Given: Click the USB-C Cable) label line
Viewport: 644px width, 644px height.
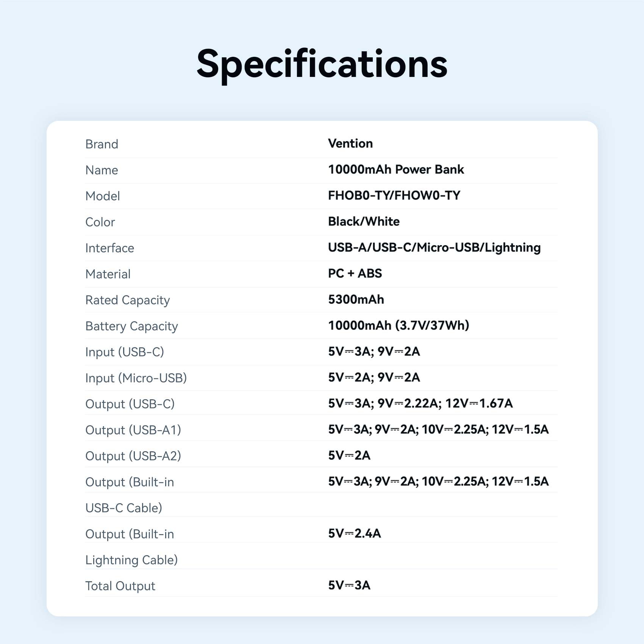Looking at the screenshot, I should click(123, 508).
